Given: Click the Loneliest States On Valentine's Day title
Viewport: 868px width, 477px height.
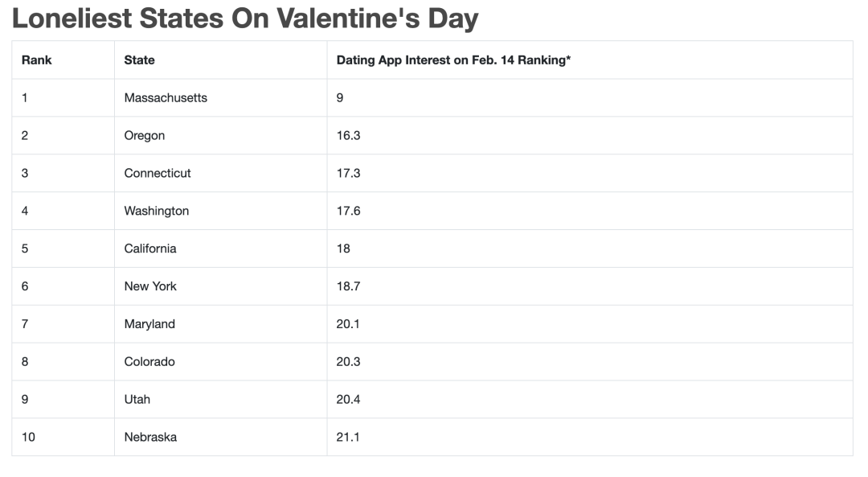Looking at the screenshot, I should [245, 19].
